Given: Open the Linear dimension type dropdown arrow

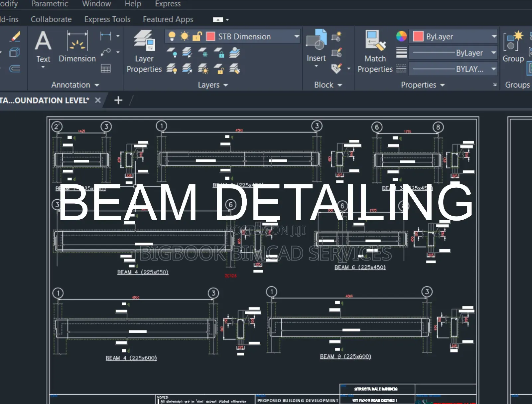Looking at the screenshot, I should pos(118,36).
